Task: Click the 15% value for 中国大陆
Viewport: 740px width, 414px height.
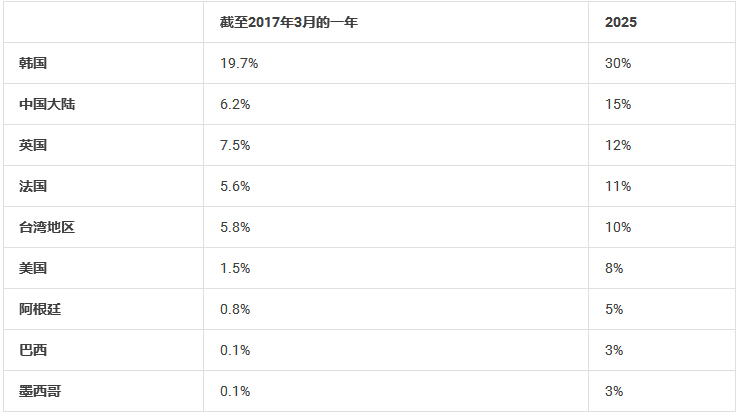Action: click(618, 104)
